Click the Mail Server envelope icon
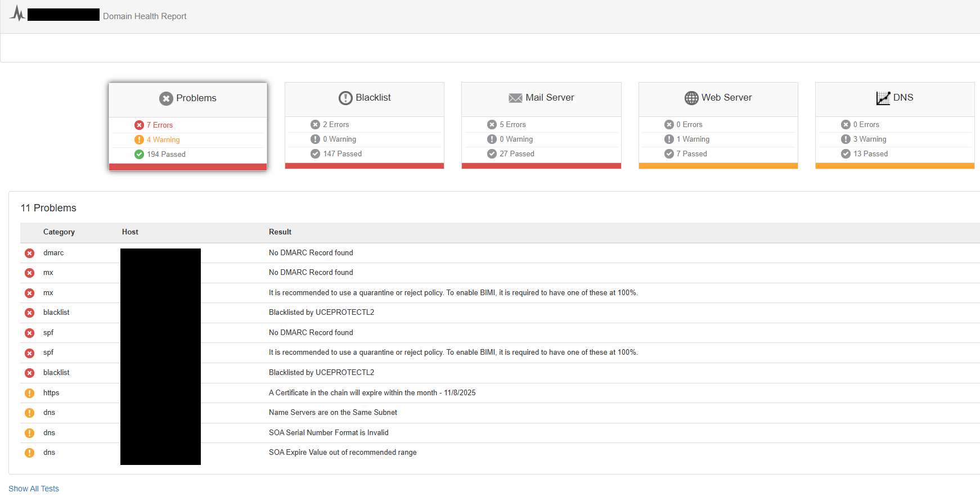 (x=515, y=98)
